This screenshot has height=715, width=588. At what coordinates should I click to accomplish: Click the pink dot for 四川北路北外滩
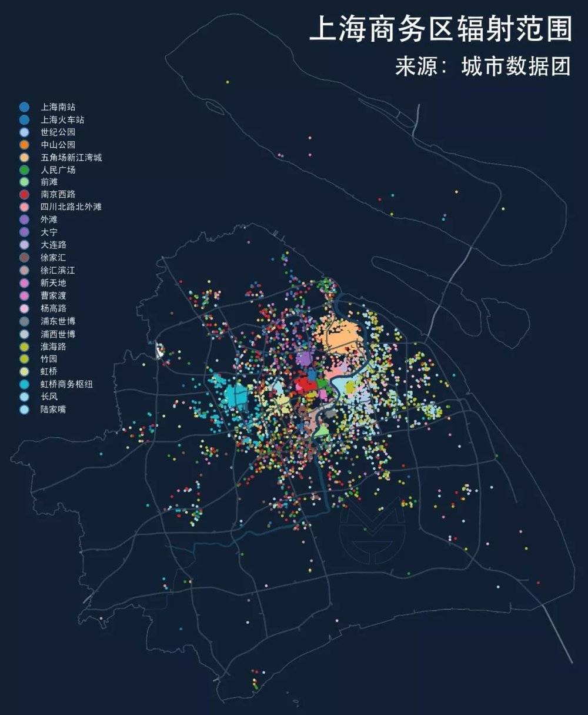[x=24, y=208]
